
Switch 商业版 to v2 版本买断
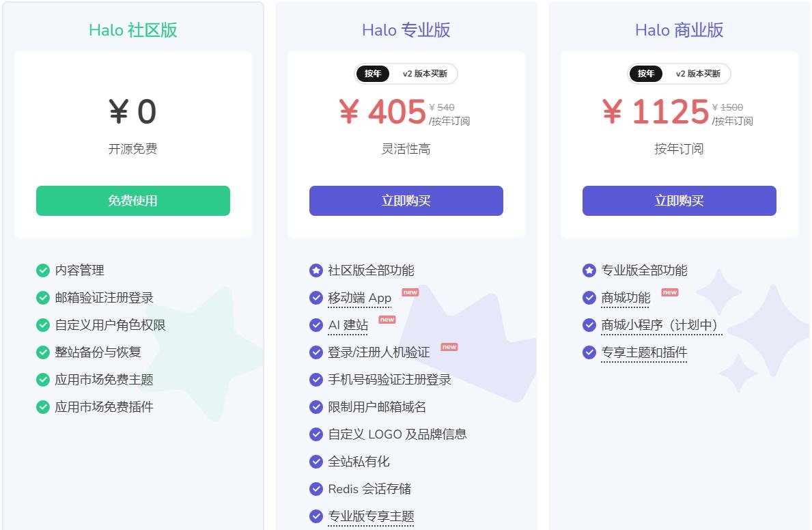pos(698,74)
